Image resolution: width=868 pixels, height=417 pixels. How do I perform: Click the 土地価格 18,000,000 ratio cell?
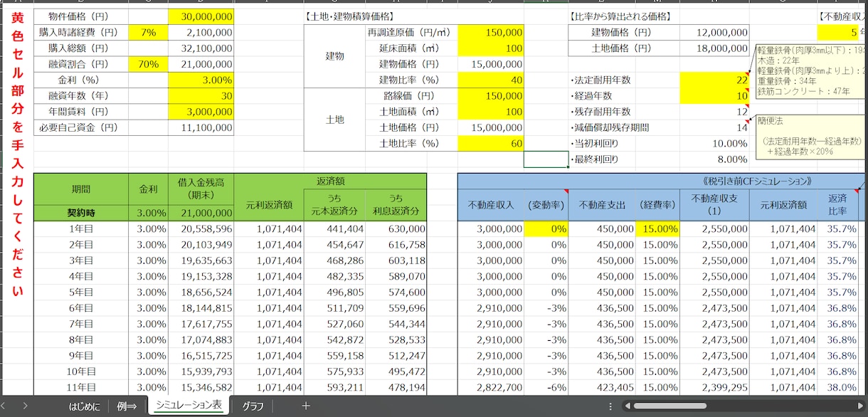[714, 48]
